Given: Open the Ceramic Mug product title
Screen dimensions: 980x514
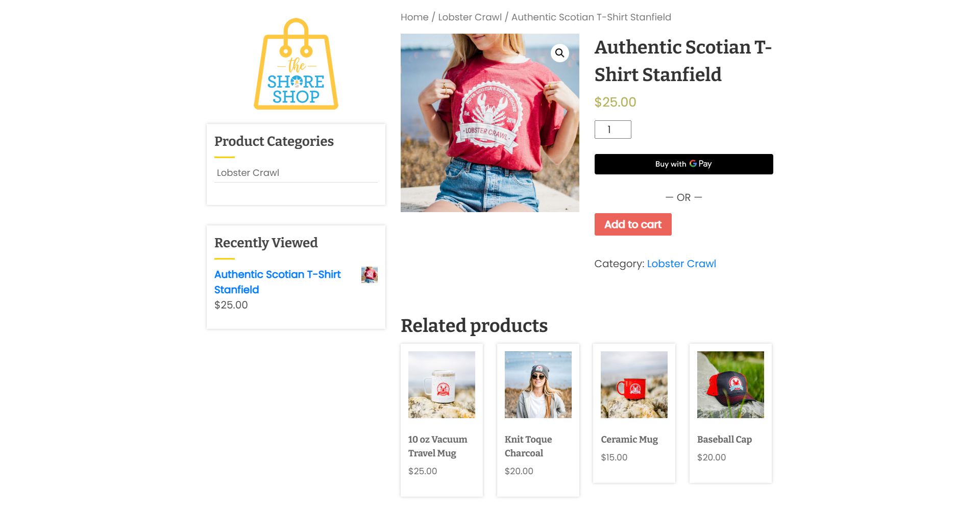Looking at the screenshot, I should [629, 440].
